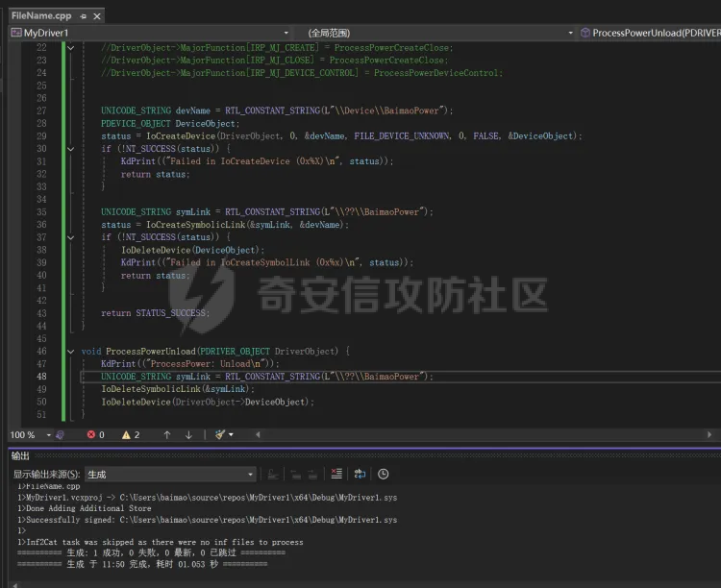
Task: Click the 'Successfully signed' output line
Action: pyautogui.click(x=208, y=520)
